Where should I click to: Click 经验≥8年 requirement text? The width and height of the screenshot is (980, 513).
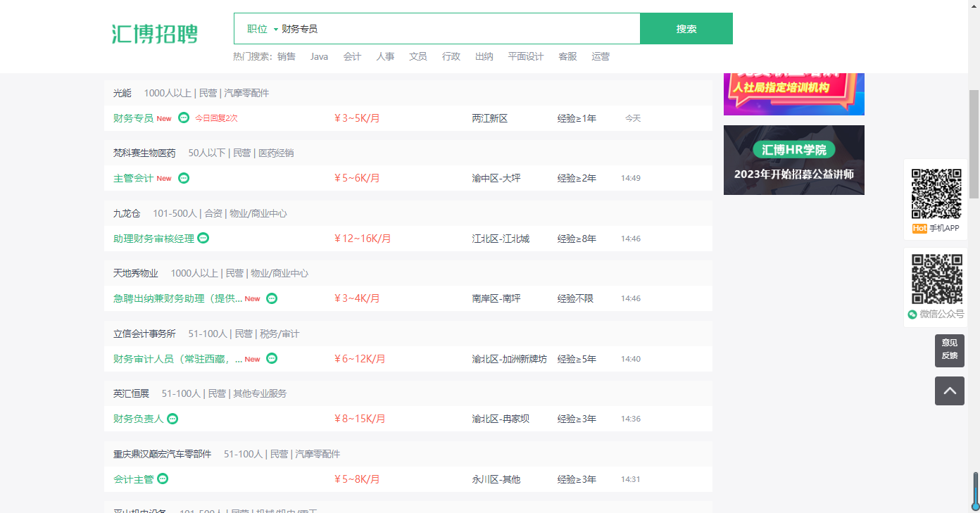pos(577,239)
